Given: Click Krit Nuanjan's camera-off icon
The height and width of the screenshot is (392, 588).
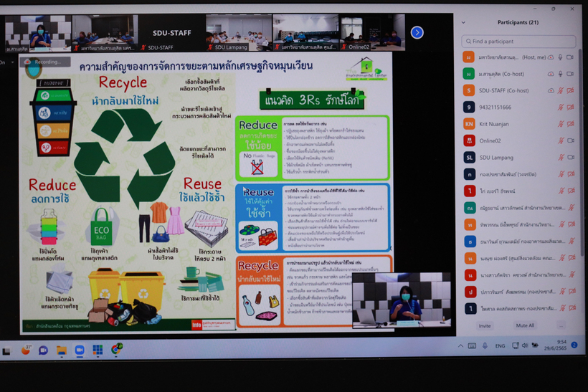Looking at the screenshot, I should [571, 124].
